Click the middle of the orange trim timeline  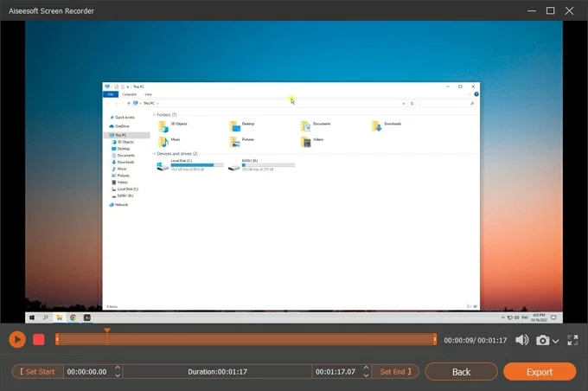click(x=246, y=340)
